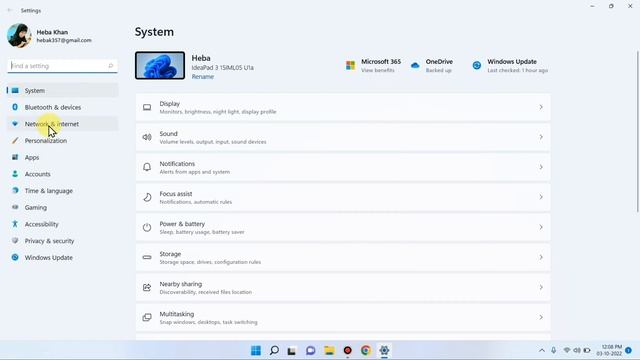Expand Storage settings chevron
This screenshot has width=640, height=360.
541,258
